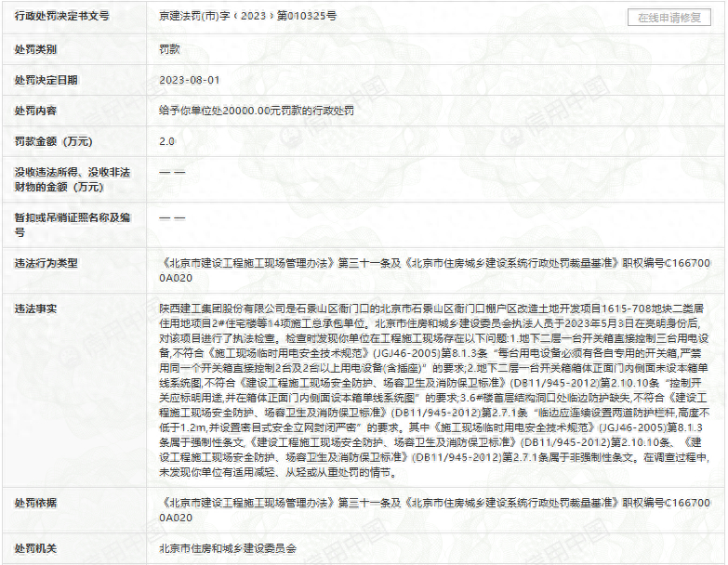Image resolution: width=728 pixels, height=565 pixels.
Task: Click the 处罚内容 row label
Action: pos(35,111)
